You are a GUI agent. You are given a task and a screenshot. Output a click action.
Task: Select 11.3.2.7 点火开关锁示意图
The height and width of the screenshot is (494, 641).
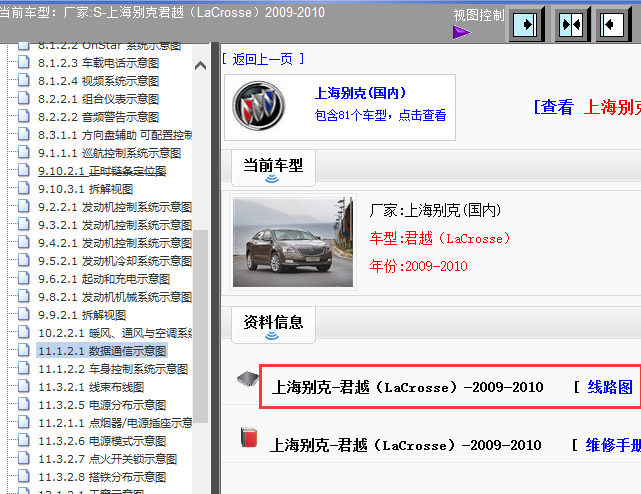coord(108,459)
